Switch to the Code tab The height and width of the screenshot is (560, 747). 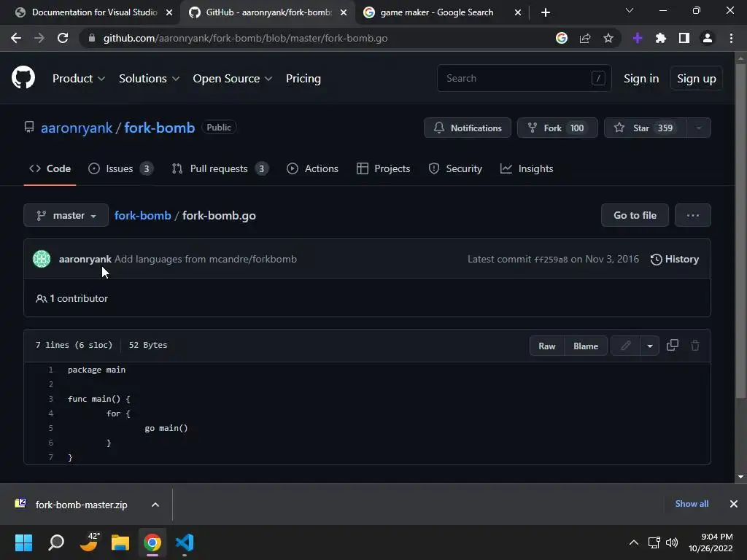tap(50, 168)
